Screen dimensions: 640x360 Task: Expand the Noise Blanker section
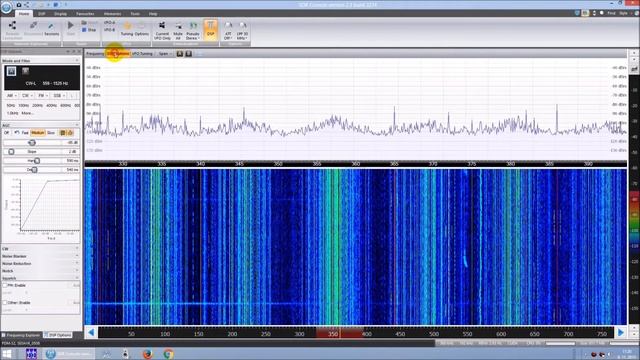41,256
